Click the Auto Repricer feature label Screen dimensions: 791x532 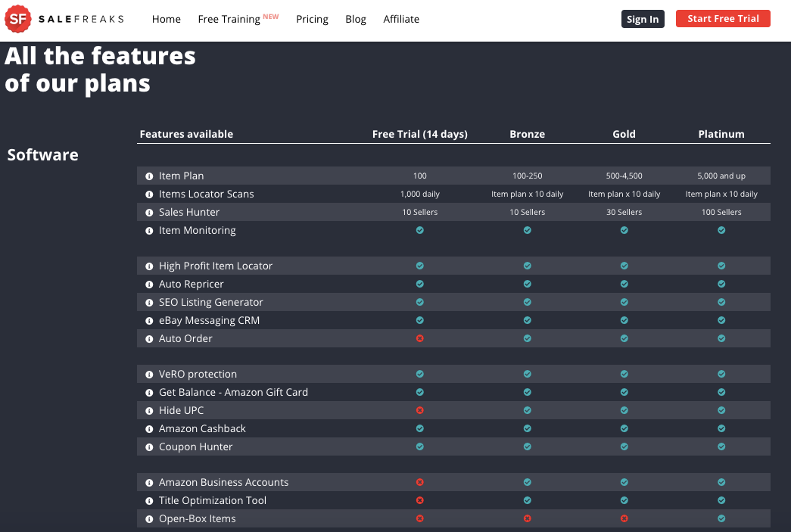click(192, 285)
